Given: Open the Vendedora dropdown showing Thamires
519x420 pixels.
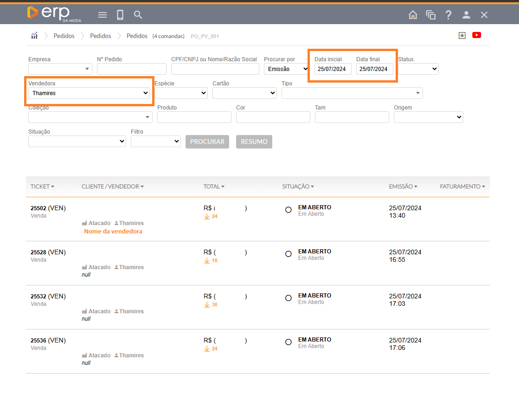Looking at the screenshot, I should tap(89, 93).
